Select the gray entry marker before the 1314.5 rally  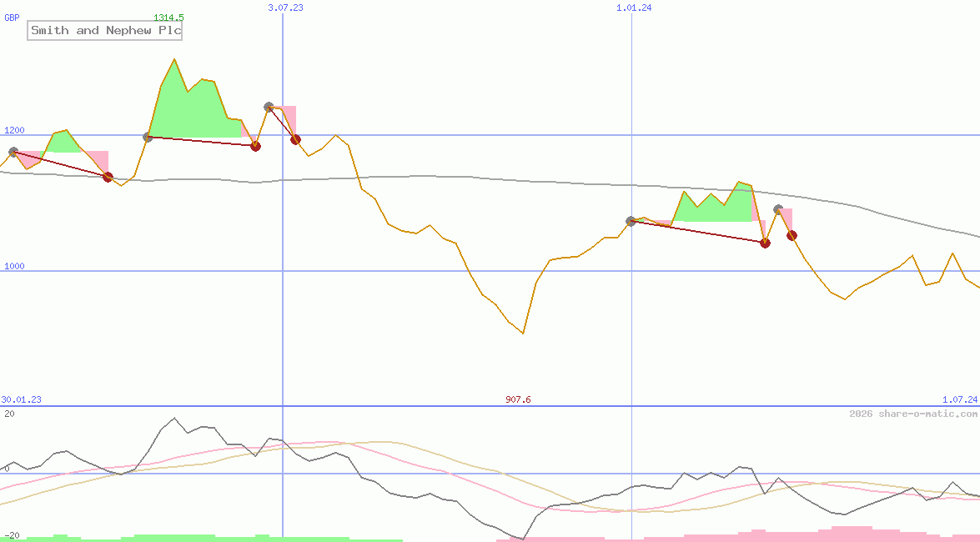tap(147, 137)
